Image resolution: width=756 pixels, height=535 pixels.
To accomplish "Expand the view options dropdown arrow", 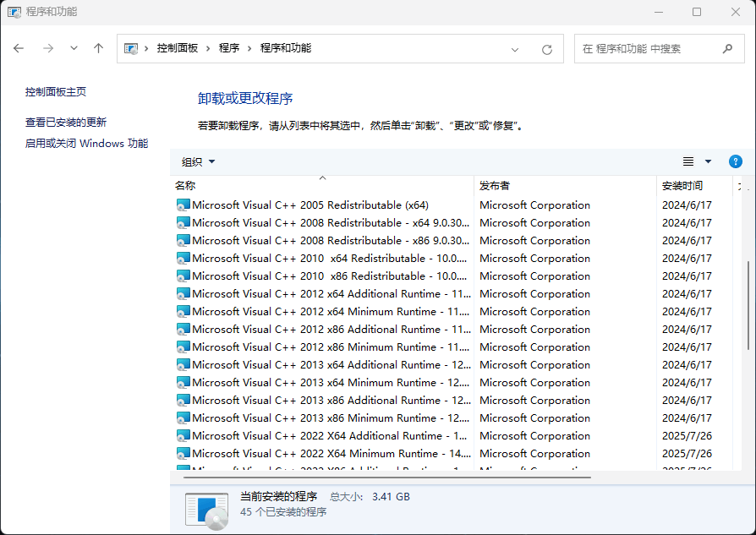I will (x=708, y=161).
